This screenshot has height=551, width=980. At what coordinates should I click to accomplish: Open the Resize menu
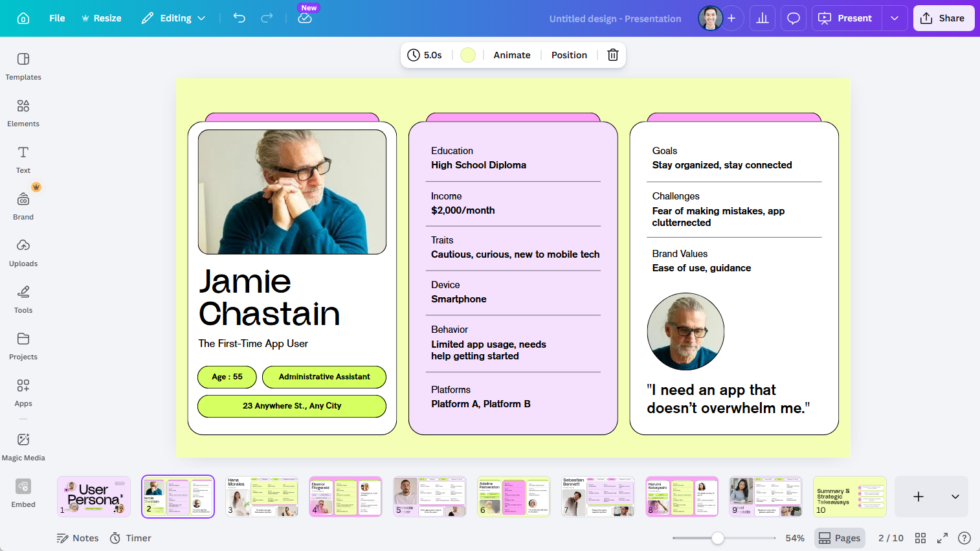(x=101, y=18)
